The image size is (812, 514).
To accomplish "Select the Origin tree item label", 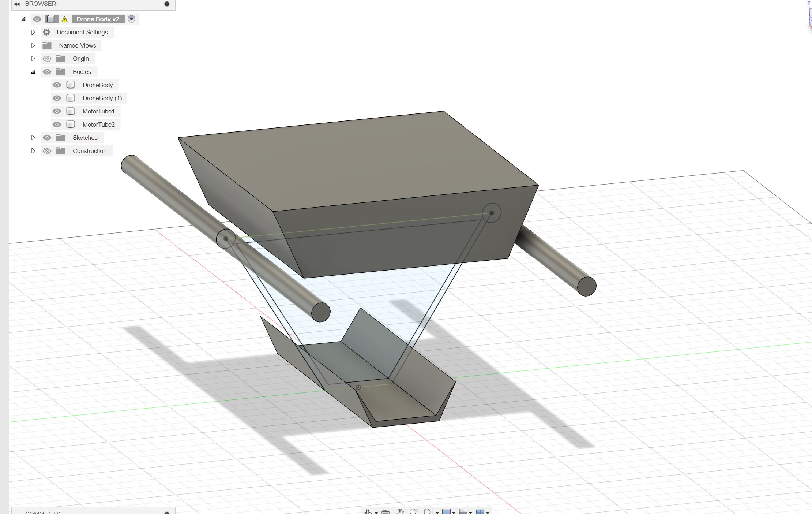I will pyautogui.click(x=81, y=59).
